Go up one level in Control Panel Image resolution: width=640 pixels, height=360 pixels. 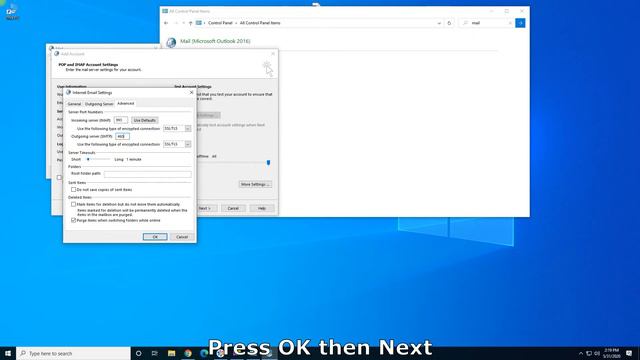(x=190, y=23)
